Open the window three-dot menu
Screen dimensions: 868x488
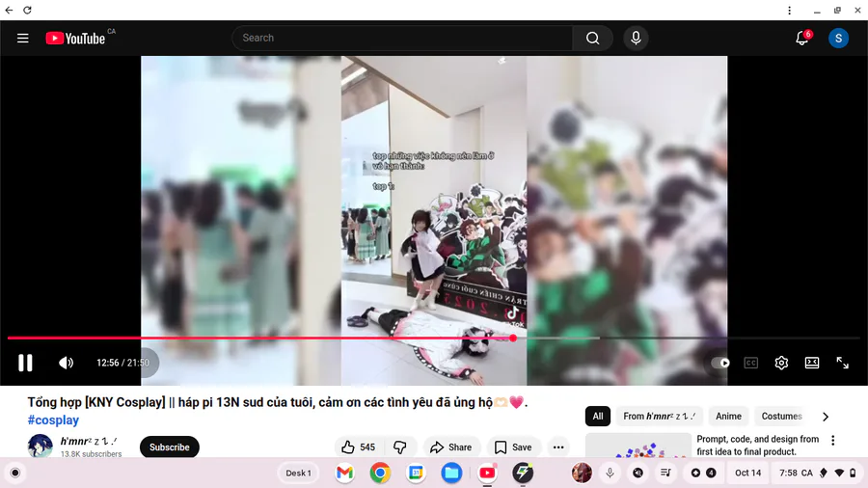pos(789,10)
